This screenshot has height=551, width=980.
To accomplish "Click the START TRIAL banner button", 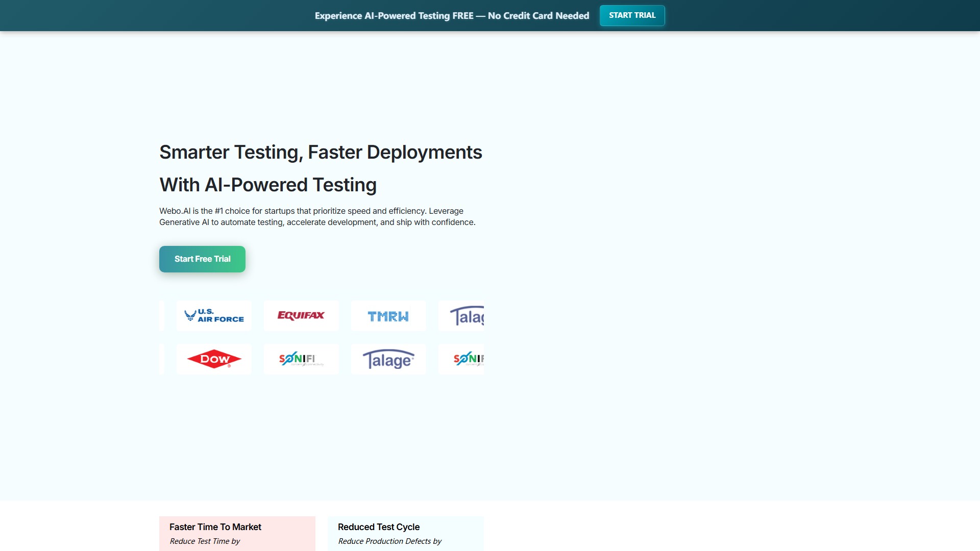I will [632, 15].
